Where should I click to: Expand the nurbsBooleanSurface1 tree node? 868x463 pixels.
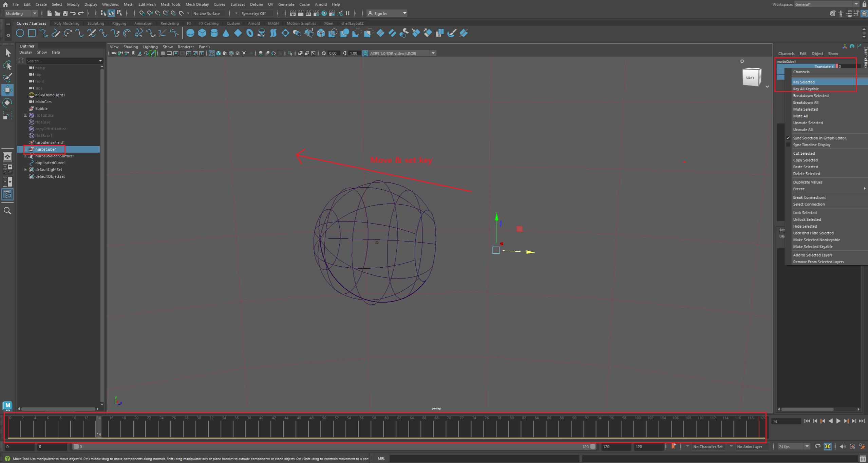[x=25, y=156]
